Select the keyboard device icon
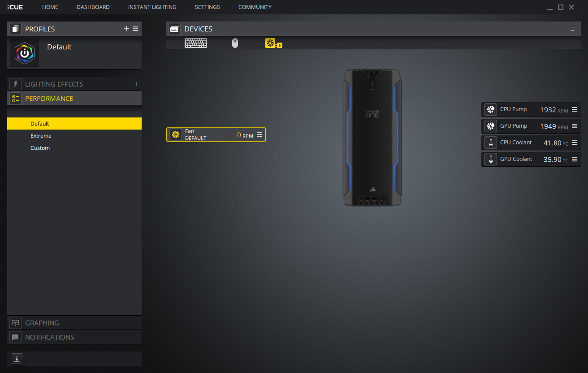The width and height of the screenshot is (588, 373). 196,43
